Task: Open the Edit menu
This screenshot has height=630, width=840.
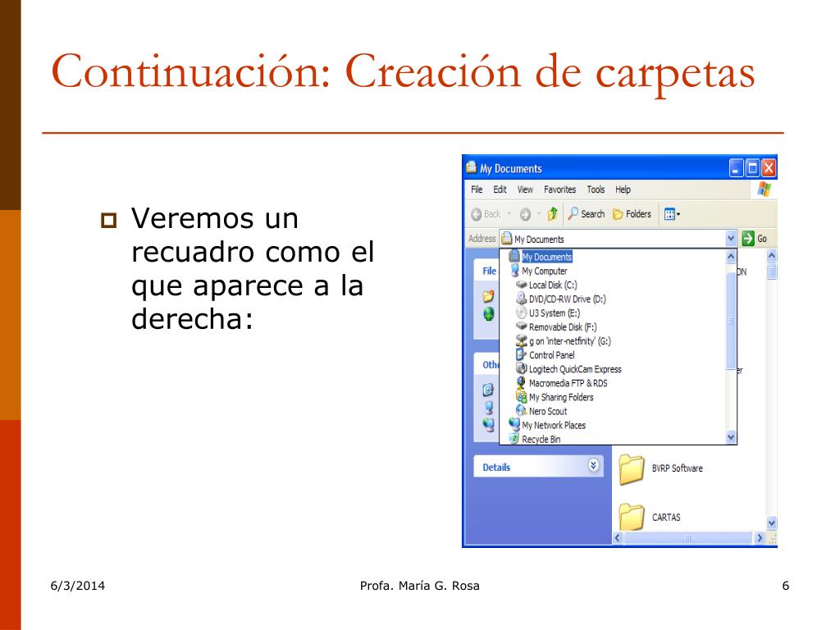Action: pos(500,189)
